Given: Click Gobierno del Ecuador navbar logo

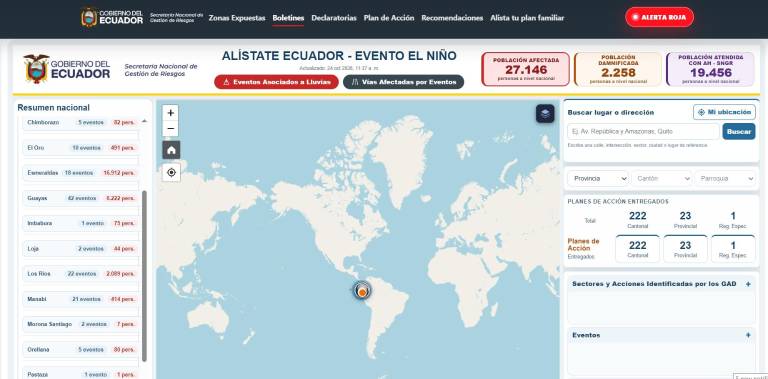Looking at the screenshot, I should [112, 17].
